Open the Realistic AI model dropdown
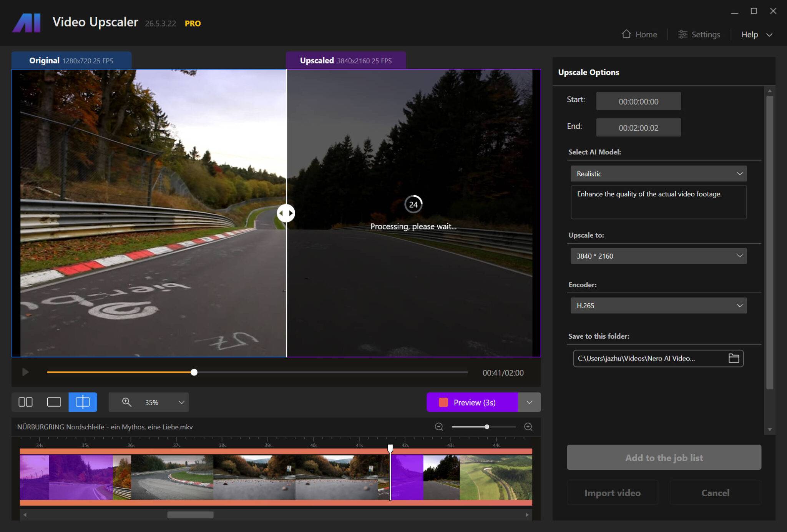The width and height of the screenshot is (787, 532). [658, 173]
